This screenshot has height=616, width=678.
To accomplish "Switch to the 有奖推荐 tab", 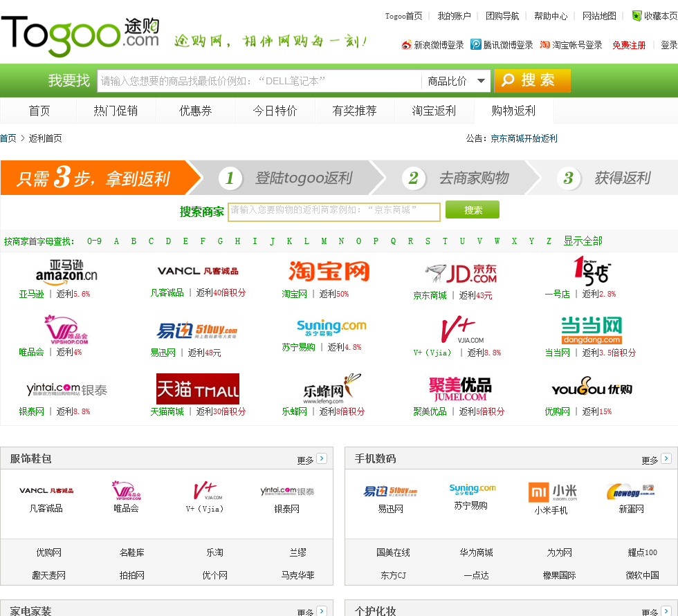I will click(x=354, y=111).
